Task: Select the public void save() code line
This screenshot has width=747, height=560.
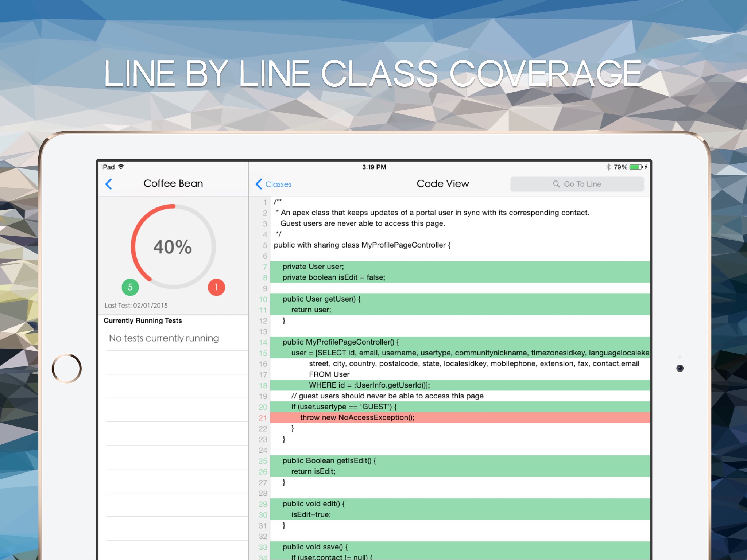Action: [315, 547]
